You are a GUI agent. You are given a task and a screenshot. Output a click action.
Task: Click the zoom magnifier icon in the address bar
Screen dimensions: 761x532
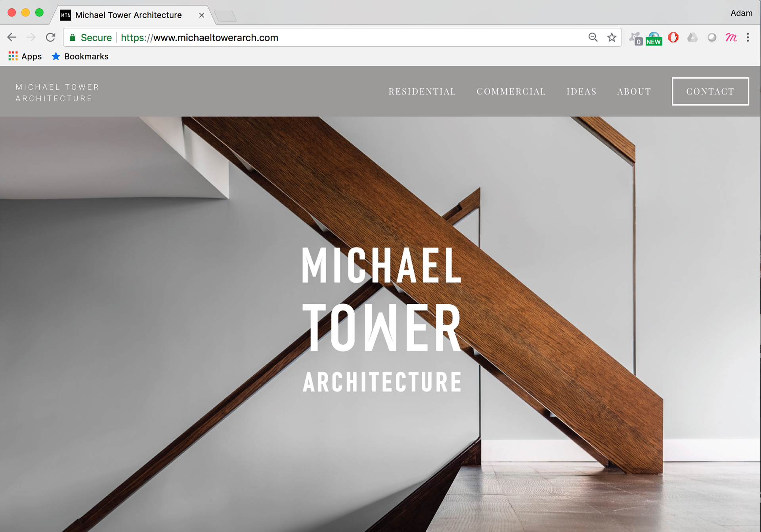(x=593, y=38)
